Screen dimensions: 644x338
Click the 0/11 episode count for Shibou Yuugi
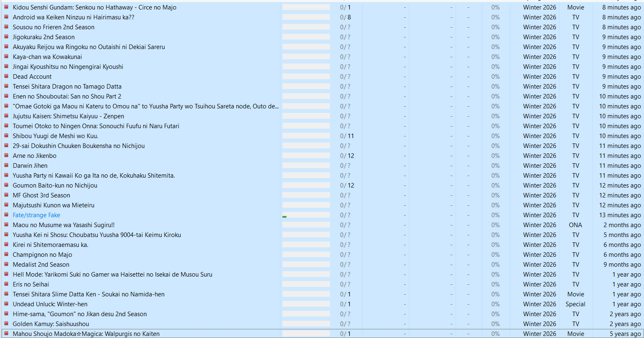[x=347, y=136]
